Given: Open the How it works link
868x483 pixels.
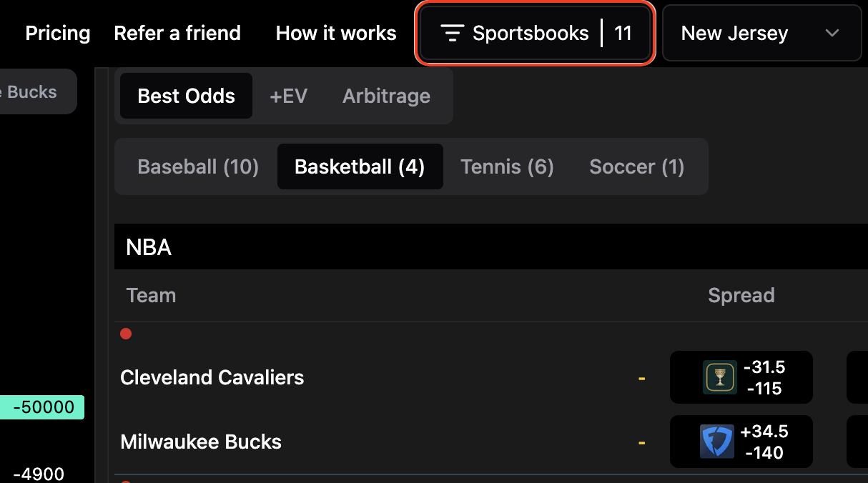Looking at the screenshot, I should point(336,34).
